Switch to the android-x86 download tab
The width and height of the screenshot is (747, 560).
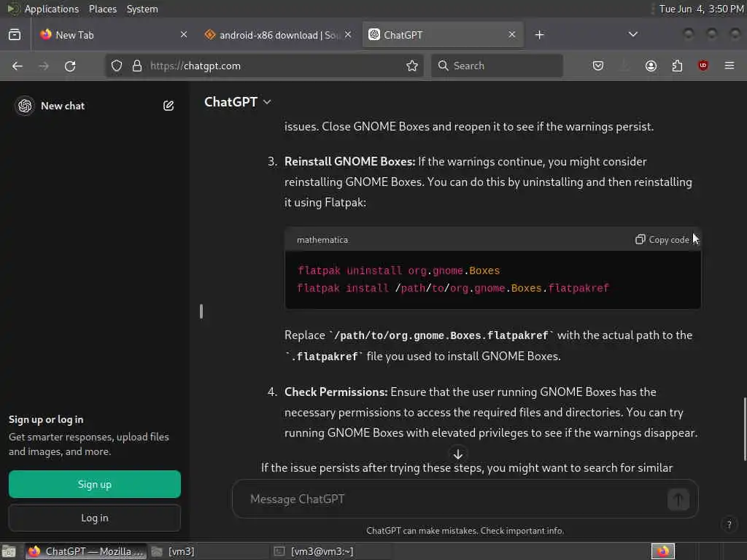point(279,35)
